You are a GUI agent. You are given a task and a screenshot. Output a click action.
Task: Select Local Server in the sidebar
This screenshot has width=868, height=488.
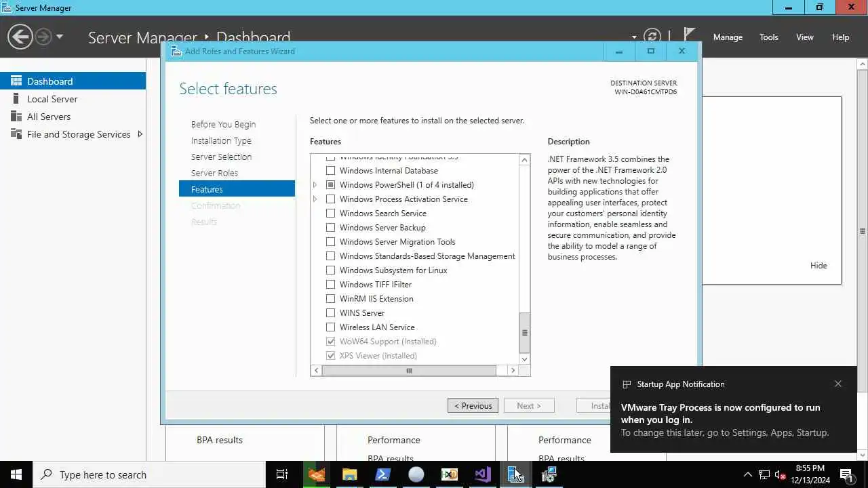(x=73, y=99)
